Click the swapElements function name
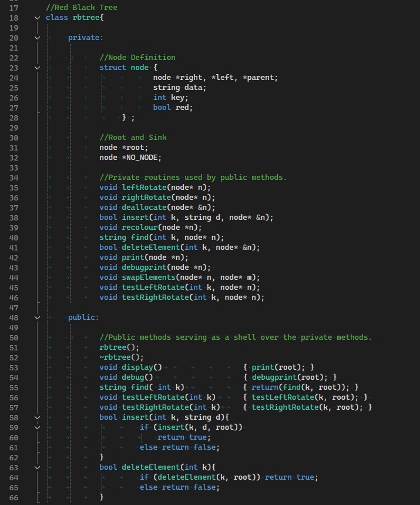 coord(149,277)
